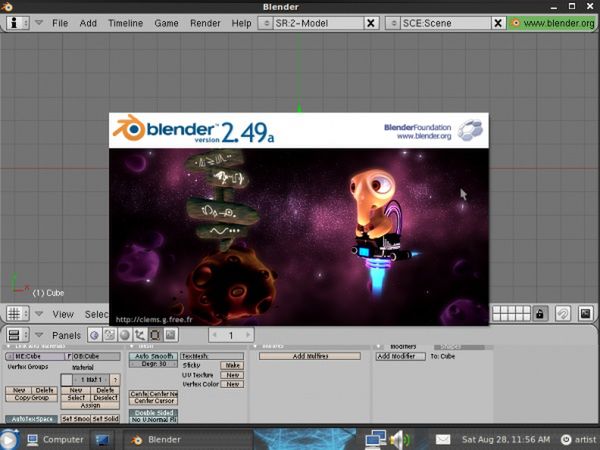Click the current frame number field
600x450 pixels.
click(231, 335)
